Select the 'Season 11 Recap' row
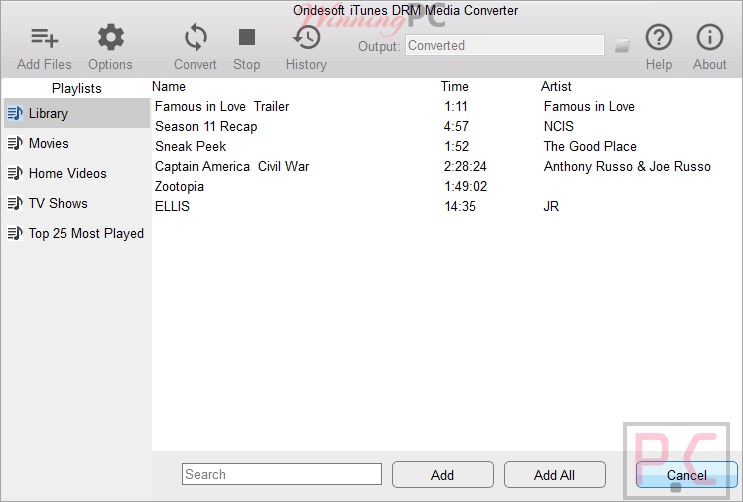This screenshot has height=502, width=743. pyautogui.click(x=446, y=126)
